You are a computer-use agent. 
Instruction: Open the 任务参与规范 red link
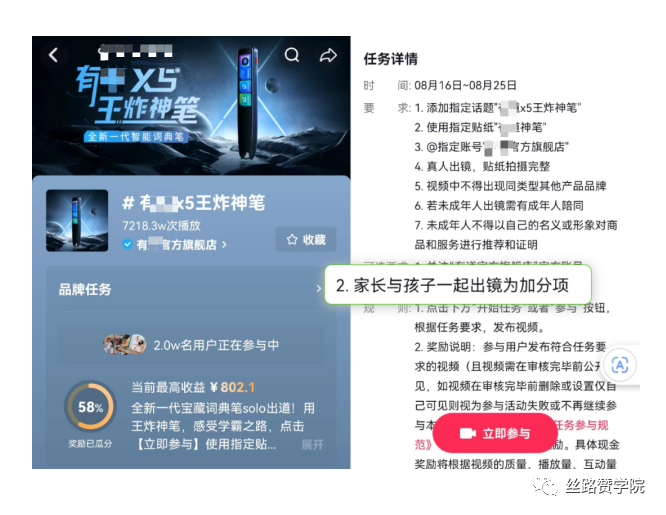[x=581, y=425]
